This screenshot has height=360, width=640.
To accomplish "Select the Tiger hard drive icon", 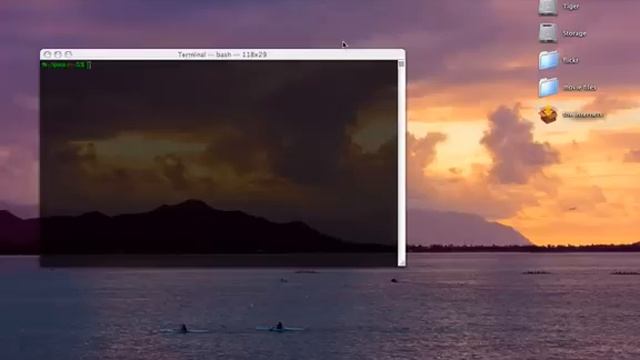I will [x=548, y=7].
